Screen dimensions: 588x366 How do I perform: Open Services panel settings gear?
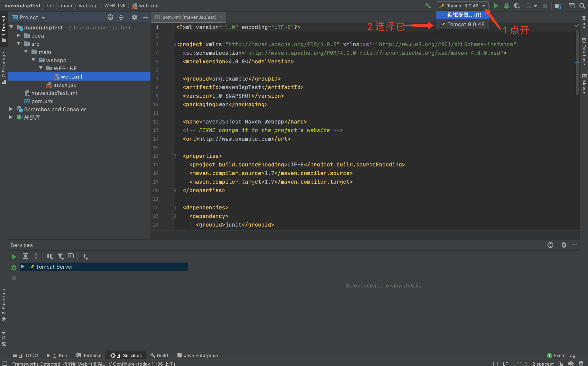[564, 245]
